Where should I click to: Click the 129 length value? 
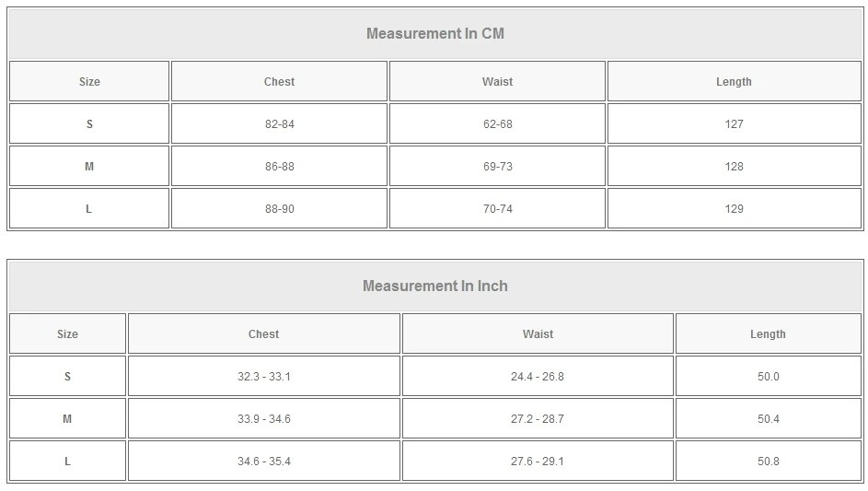734,209
